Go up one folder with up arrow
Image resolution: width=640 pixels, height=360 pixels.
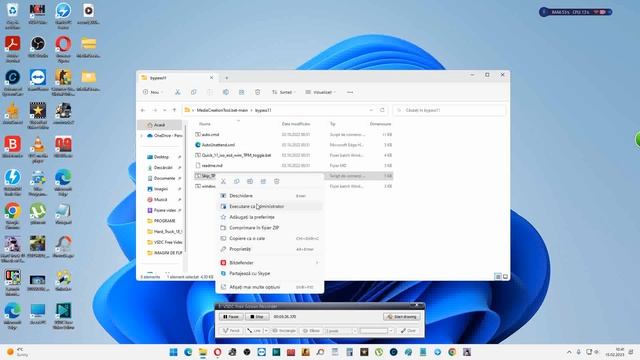point(174,110)
